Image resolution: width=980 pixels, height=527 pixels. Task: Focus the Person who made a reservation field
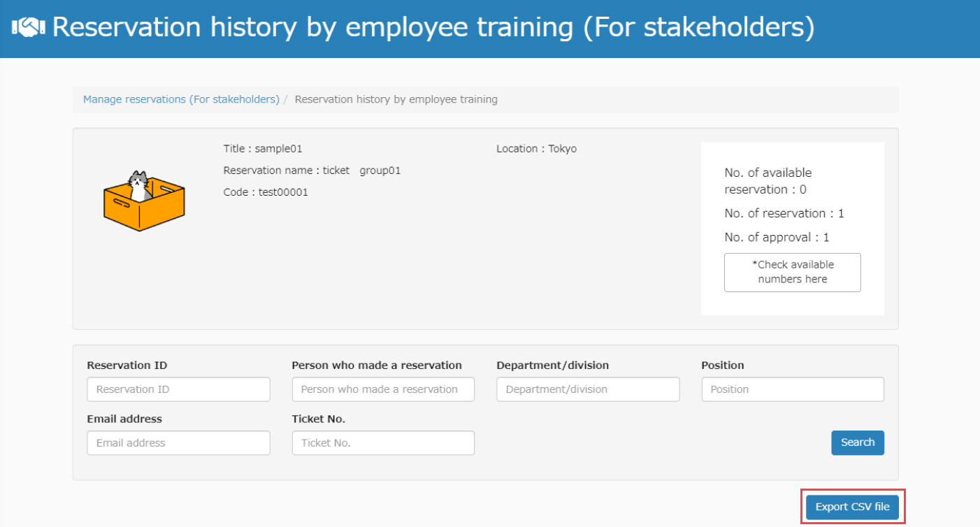[383, 389]
